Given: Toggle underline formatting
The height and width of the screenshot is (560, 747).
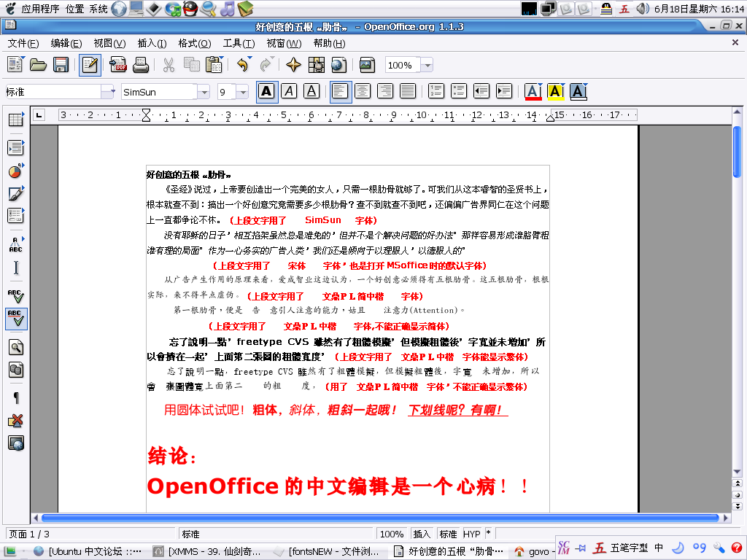Looking at the screenshot, I should (311, 91).
